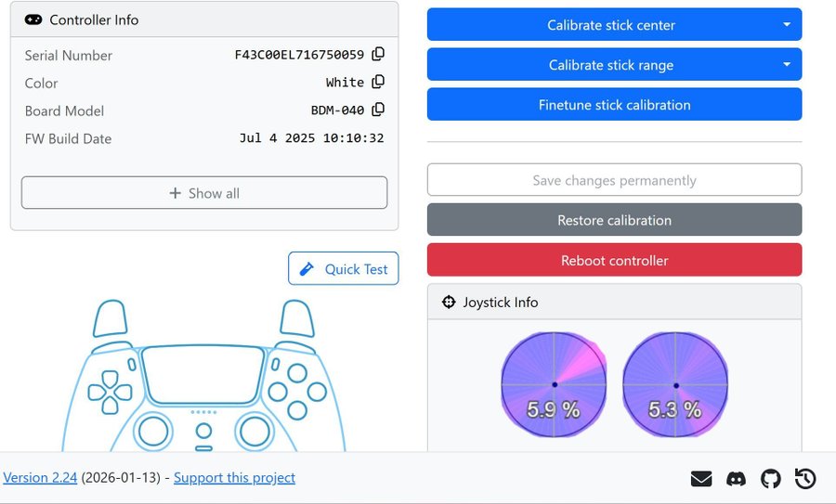Start the Quick Test
Viewport: 836px width, 504px height.
click(344, 269)
